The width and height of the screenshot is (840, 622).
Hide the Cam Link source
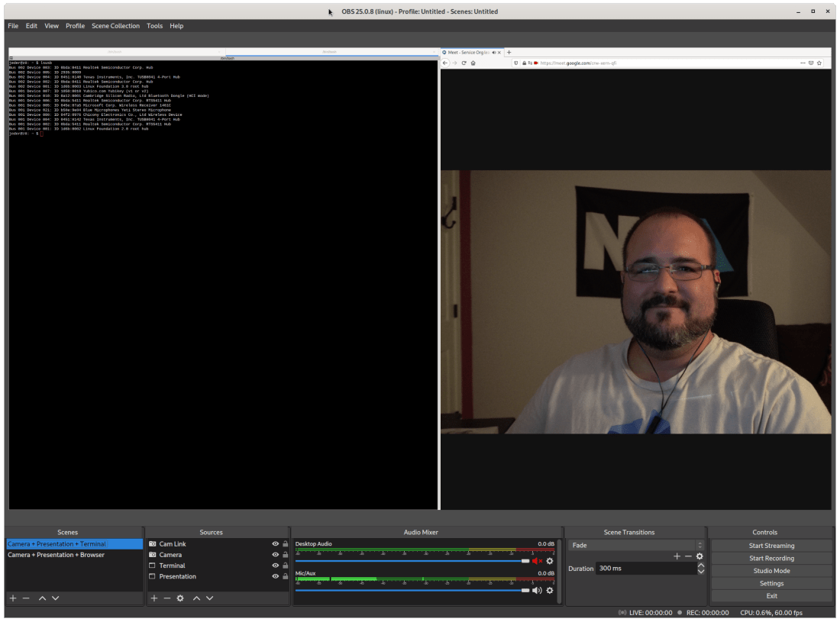(x=275, y=544)
